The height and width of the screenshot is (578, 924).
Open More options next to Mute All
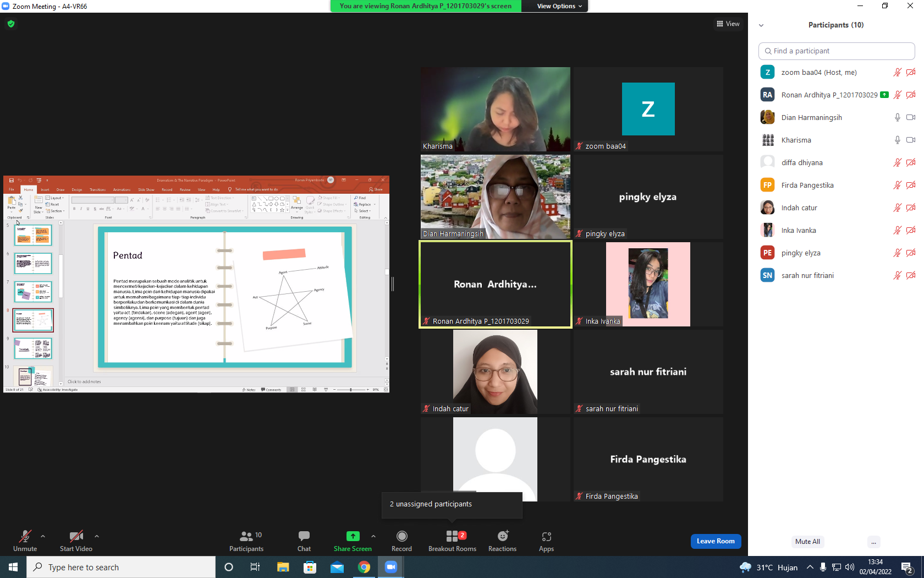(x=873, y=542)
